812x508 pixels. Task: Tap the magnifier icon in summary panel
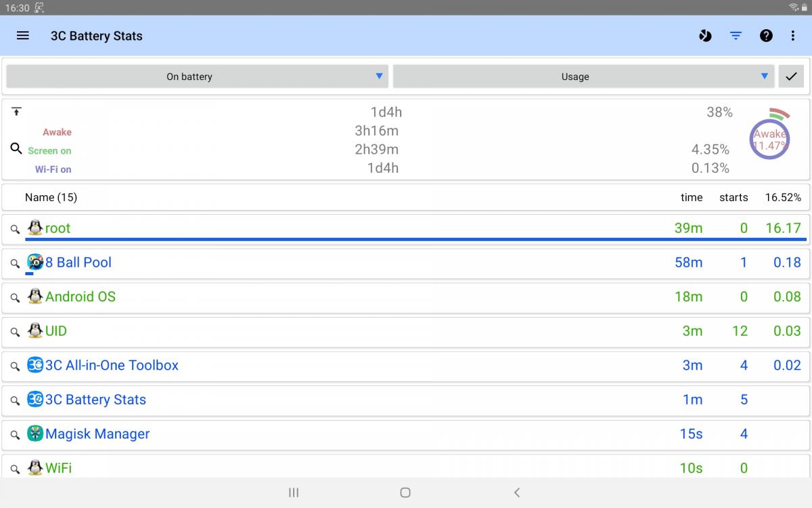tap(16, 148)
